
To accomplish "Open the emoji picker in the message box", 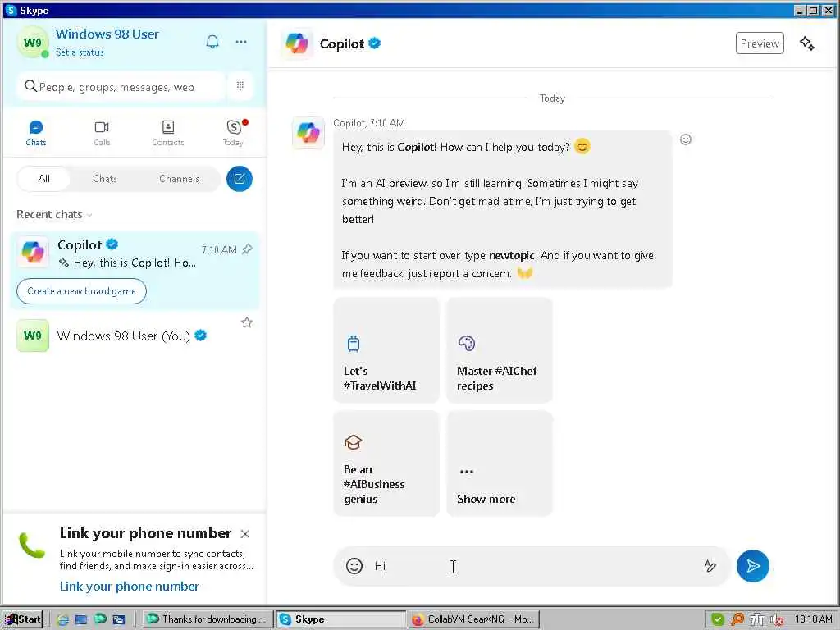I will (354, 566).
